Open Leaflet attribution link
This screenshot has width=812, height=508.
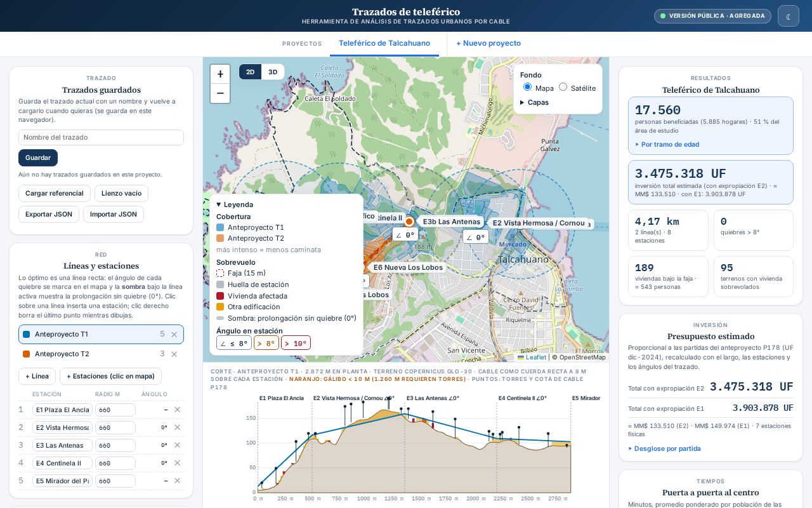tap(536, 357)
